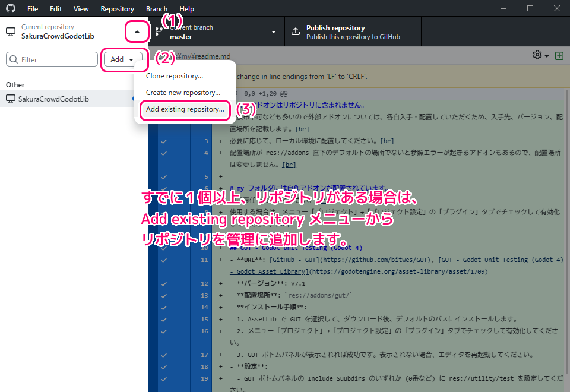Expand the Current branch master dropdown
This screenshot has width=570, height=392.
(x=274, y=32)
